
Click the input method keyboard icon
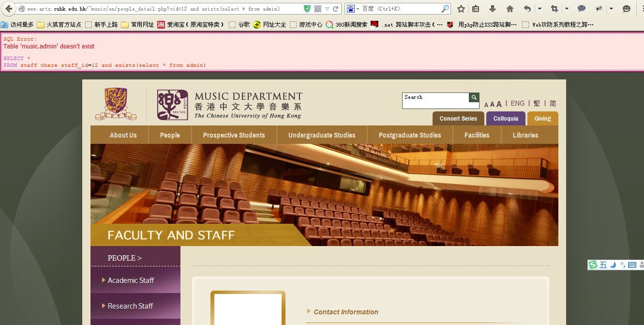(632, 265)
